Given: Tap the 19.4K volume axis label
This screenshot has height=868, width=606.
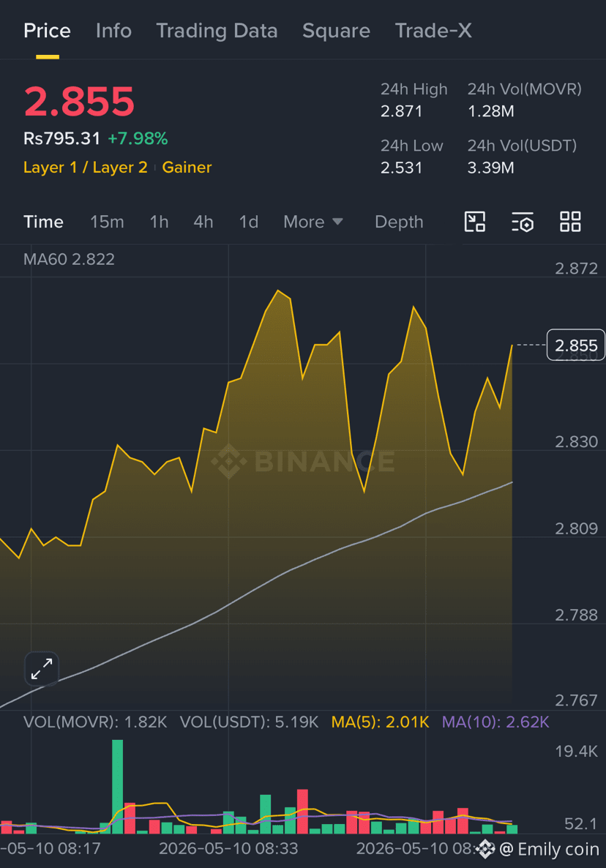Looking at the screenshot, I should pyautogui.click(x=576, y=751).
